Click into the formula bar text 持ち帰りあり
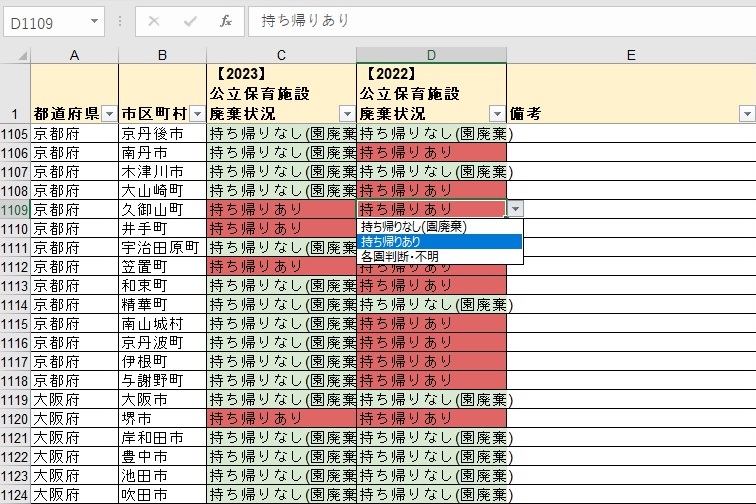The image size is (756, 504). (305, 21)
